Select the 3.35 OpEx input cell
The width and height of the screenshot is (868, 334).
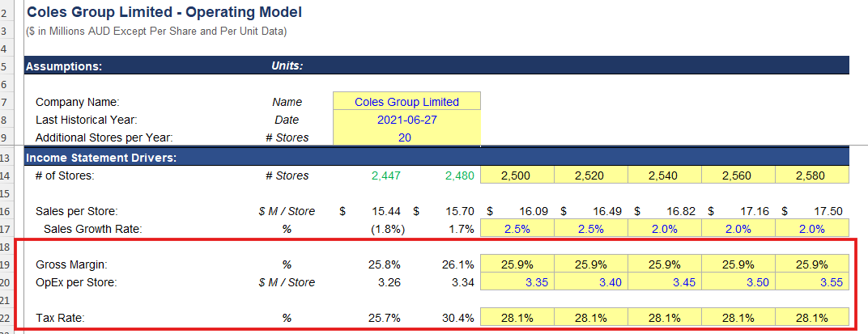tap(517, 282)
